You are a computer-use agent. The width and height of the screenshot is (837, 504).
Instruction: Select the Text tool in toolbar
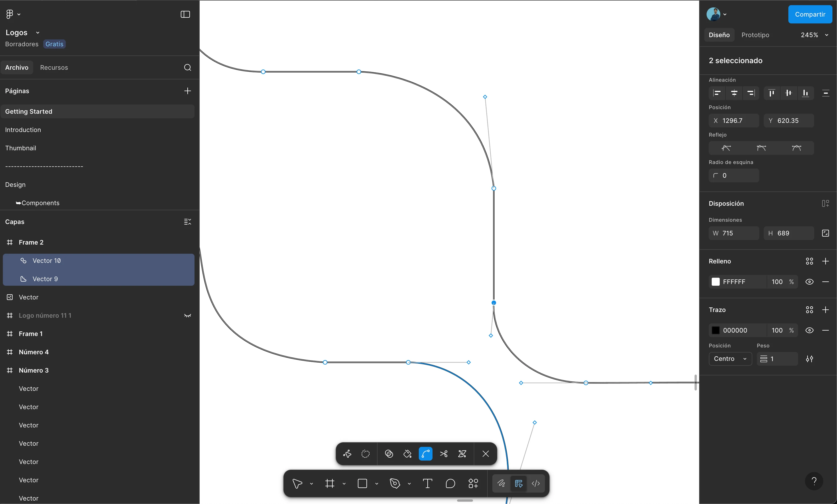pos(427,483)
